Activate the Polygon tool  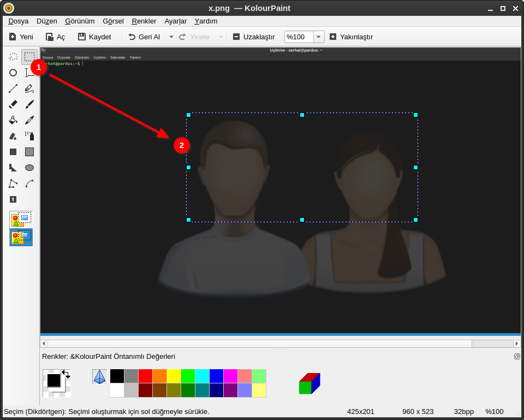pos(13,184)
